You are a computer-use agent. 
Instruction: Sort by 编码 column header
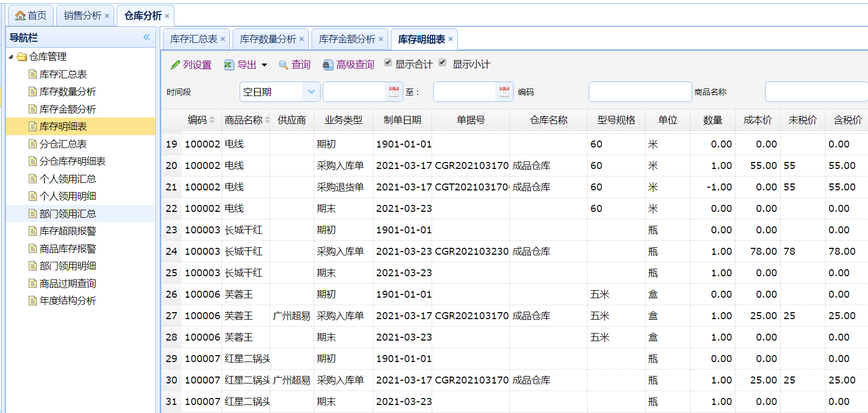pos(197,120)
